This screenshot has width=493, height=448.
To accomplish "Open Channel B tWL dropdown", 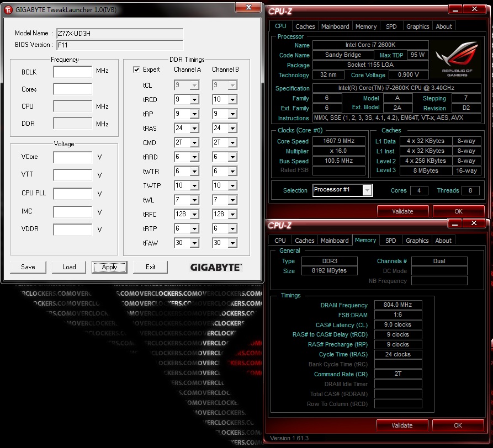I will [x=232, y=200].
